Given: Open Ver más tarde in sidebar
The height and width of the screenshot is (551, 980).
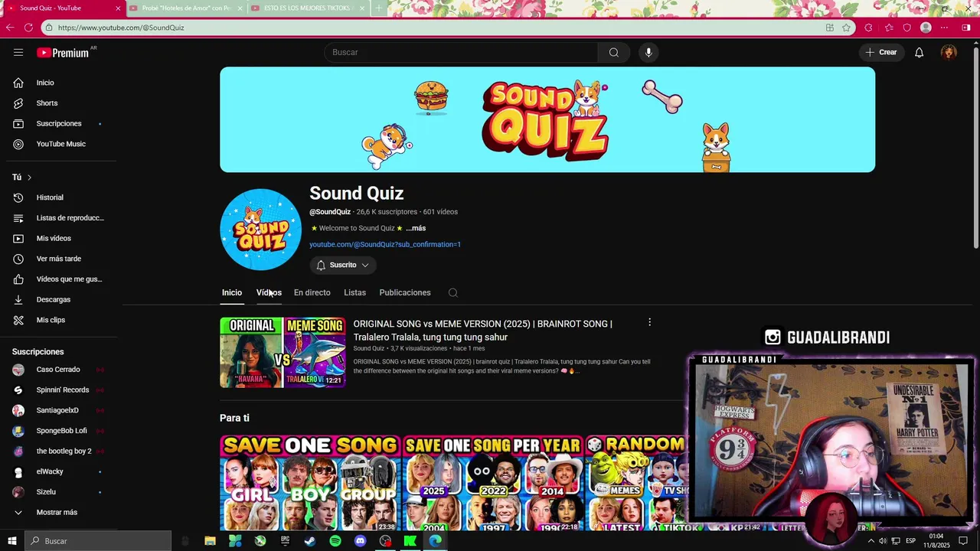Looking at the screenshot, I should [x=58, y=259].
